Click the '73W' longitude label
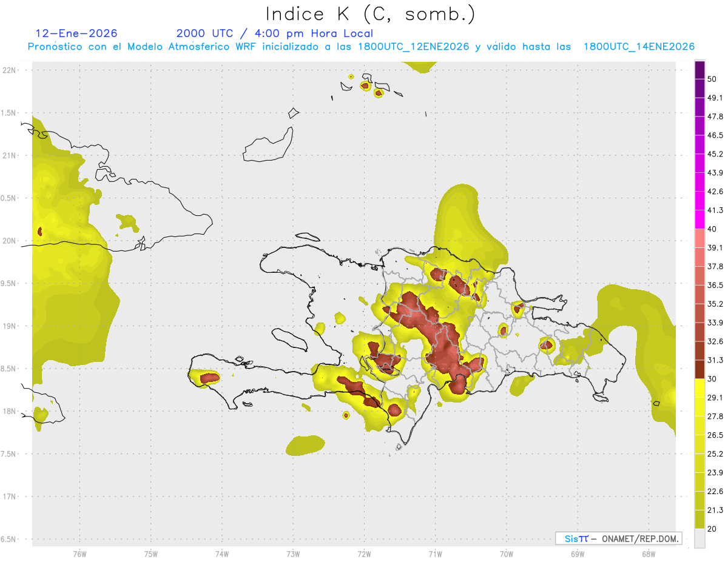 [293, 554]
